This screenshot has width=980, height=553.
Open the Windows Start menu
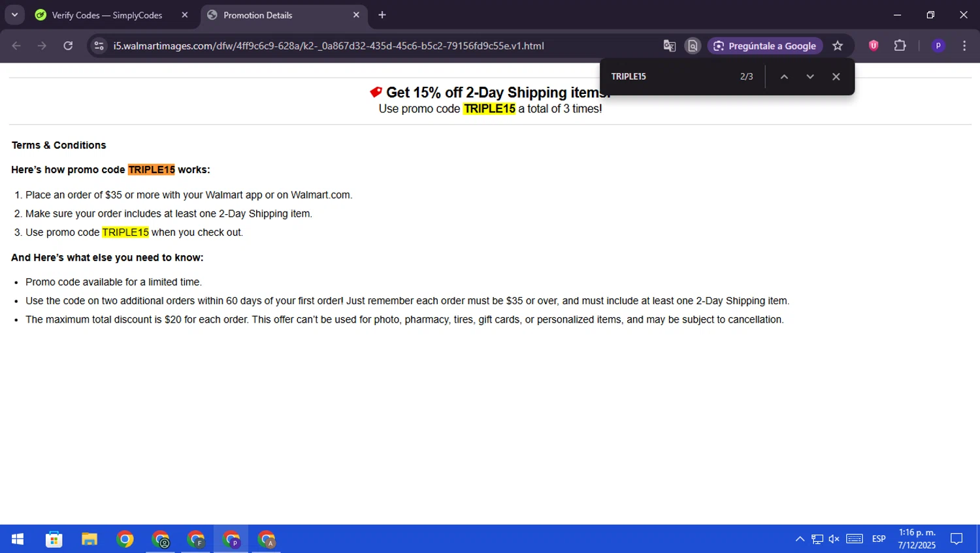[18, 539]
